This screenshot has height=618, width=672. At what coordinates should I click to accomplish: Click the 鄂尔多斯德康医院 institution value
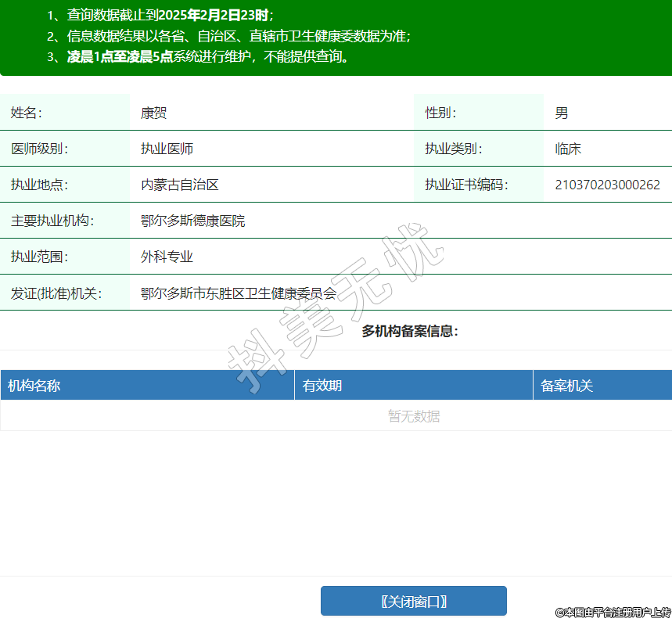coord(192,221)
